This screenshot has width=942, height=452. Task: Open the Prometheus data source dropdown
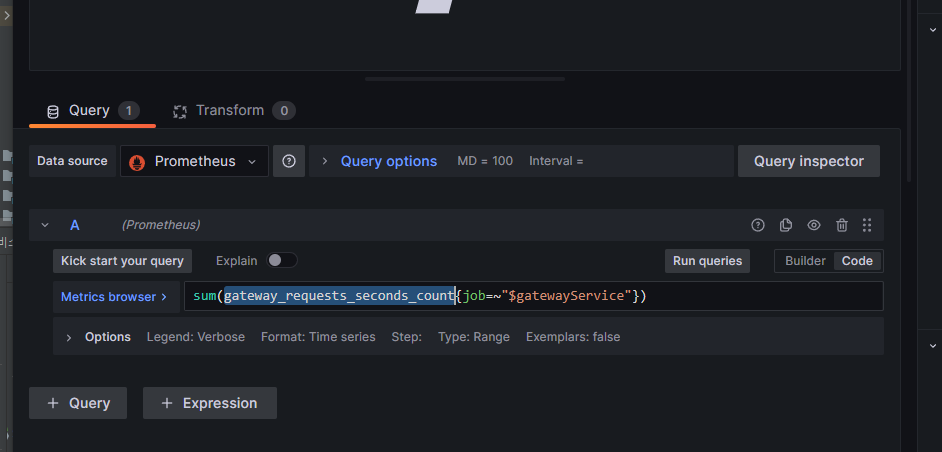[194, 161]
